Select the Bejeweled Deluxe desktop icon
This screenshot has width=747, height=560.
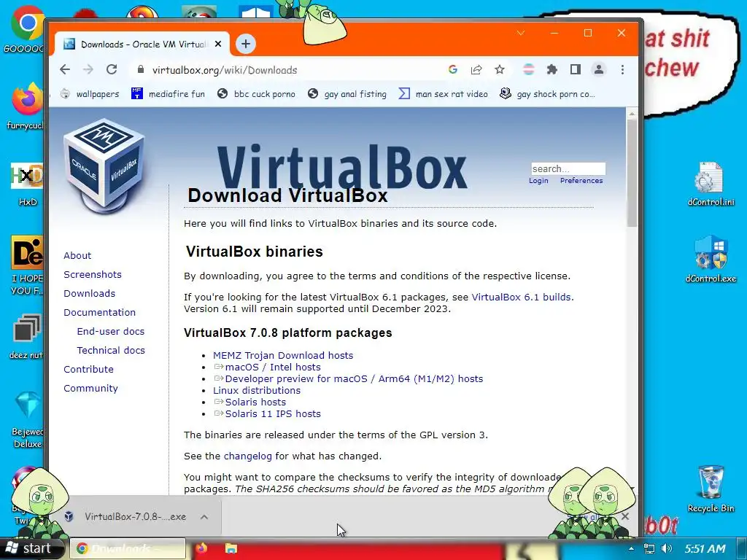[27, 420]
